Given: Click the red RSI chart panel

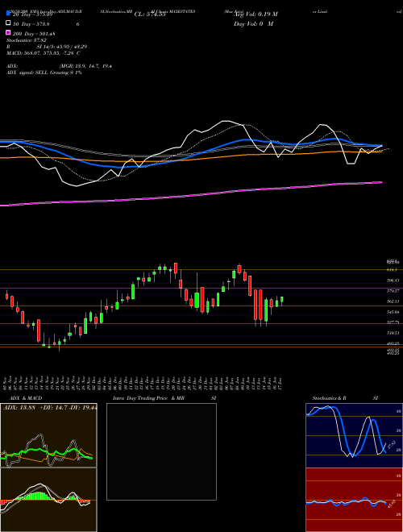Looking at the screenshot, I should point(354,500).
